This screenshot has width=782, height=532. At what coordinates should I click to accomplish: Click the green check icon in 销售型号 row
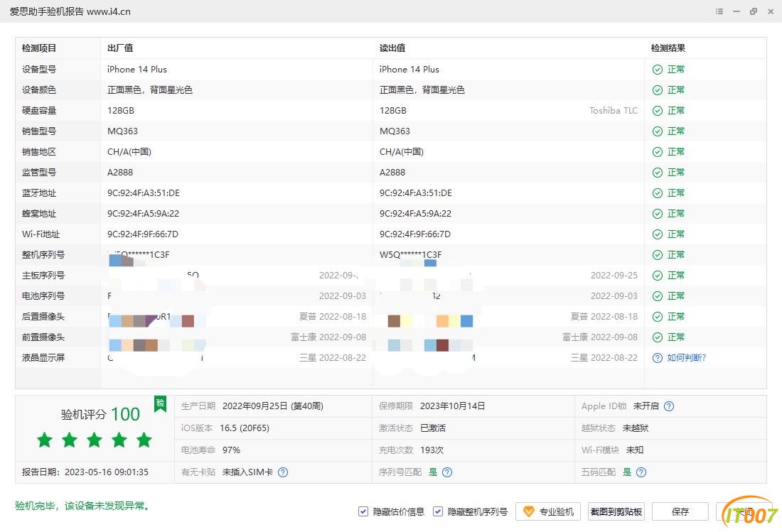coord(658,131)
